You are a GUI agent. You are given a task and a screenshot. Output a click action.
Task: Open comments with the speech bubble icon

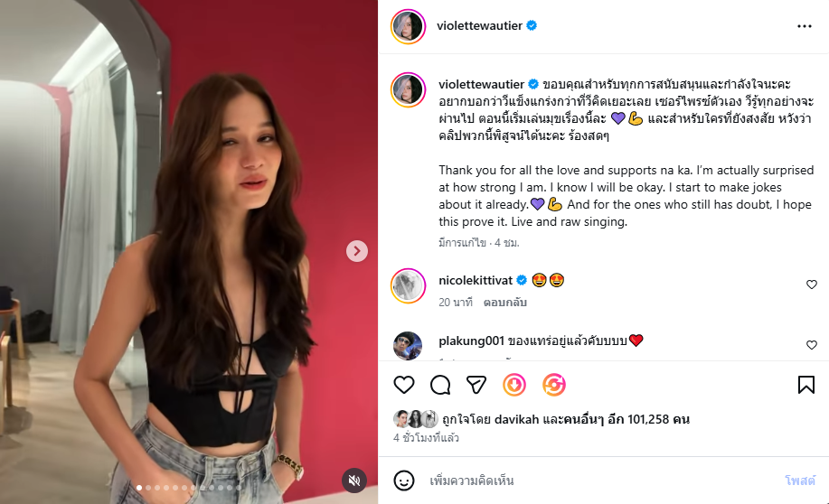[440, 385]
